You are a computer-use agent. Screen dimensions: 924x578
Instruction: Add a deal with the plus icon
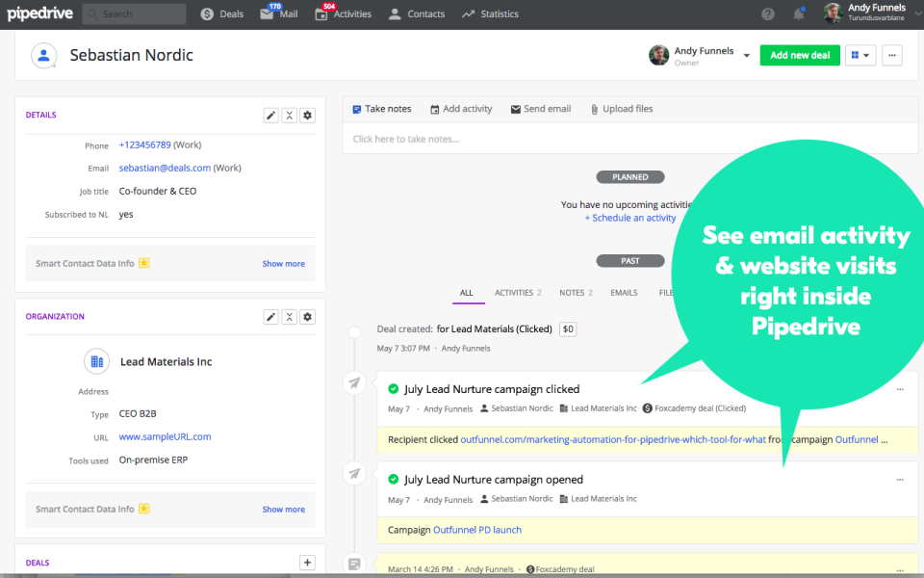307,563
